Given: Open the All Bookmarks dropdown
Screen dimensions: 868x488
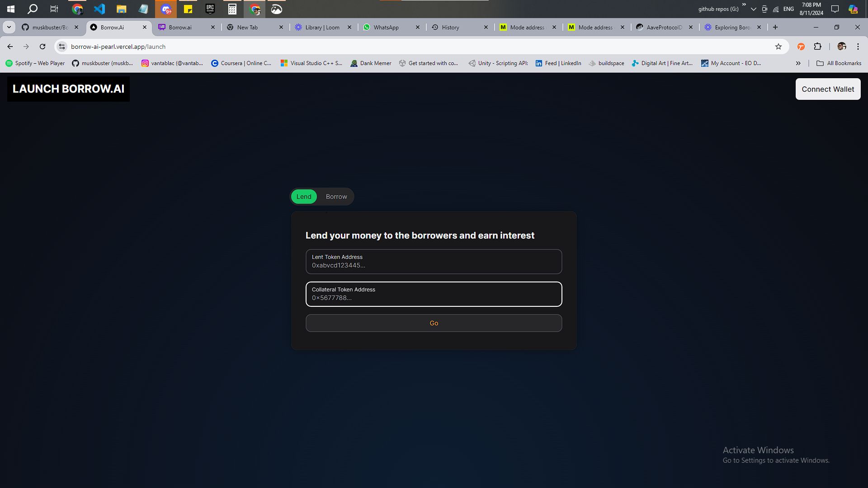Looking at the screenshot, I should [839, 62].
